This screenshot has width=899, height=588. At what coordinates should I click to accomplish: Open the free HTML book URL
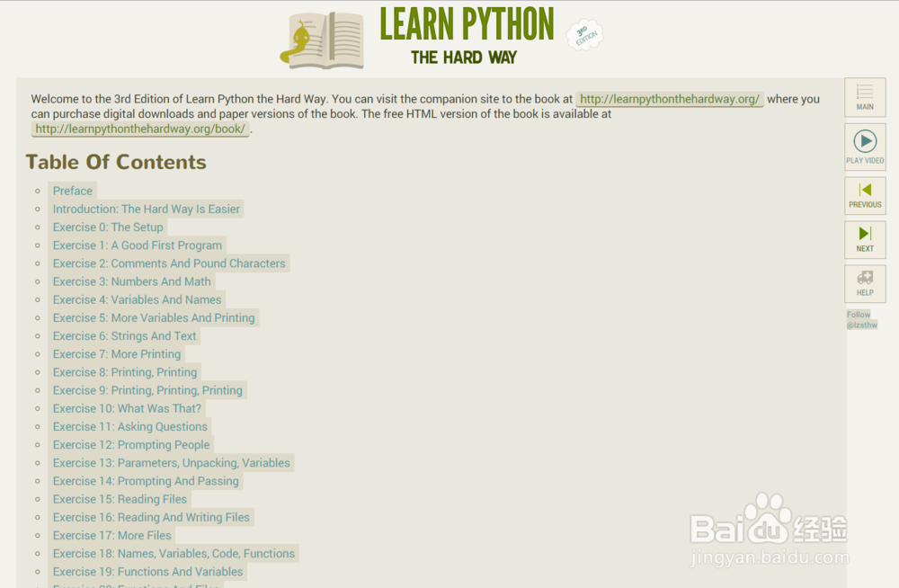139,129
